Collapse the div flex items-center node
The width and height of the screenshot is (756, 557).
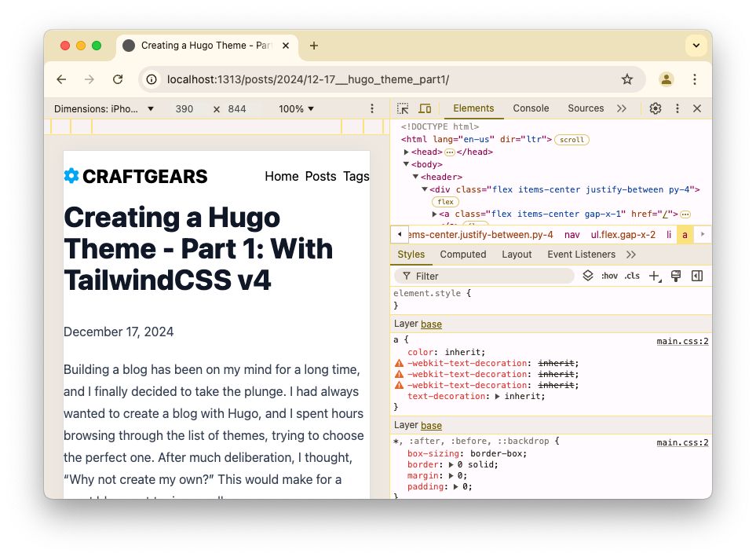coord(425,189)
